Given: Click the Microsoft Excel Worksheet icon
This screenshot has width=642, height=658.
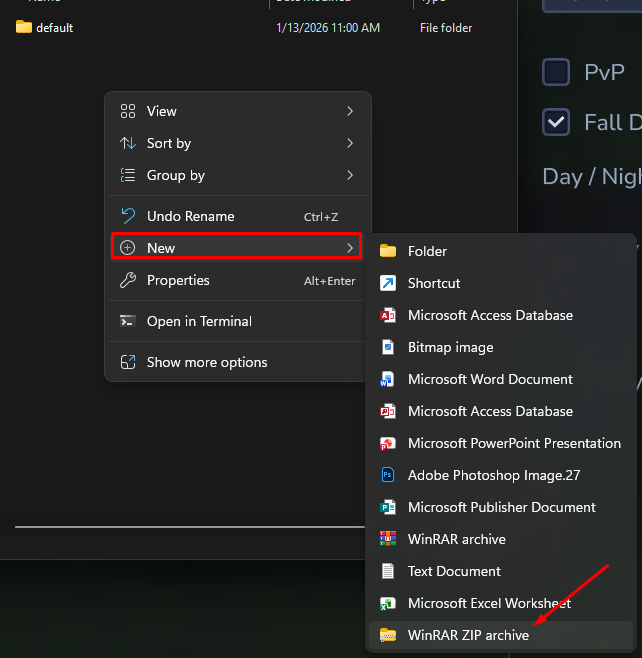Looking at the screenshot, I should 388,603.
